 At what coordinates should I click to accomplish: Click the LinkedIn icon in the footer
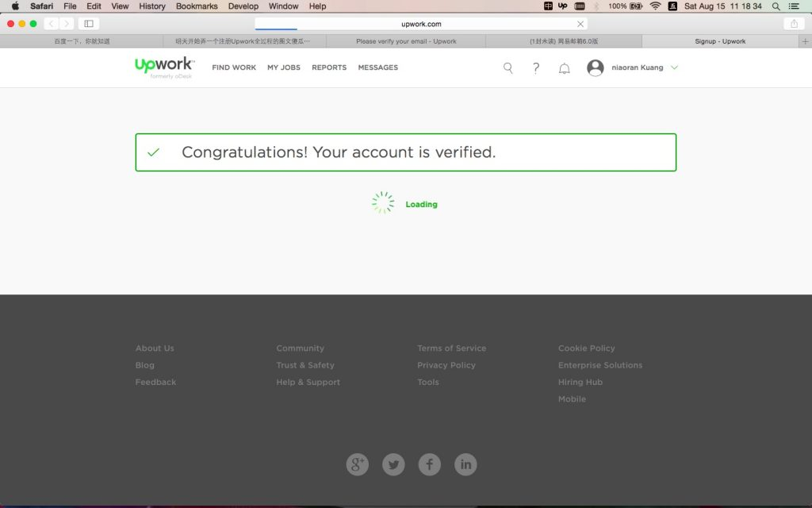click(465, 464)
